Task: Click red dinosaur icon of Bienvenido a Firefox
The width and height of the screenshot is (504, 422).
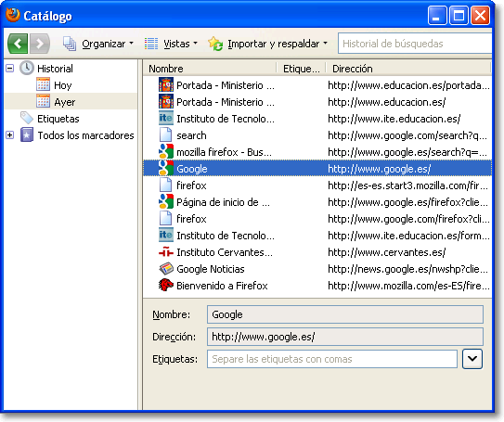Action: pyautogui.click(x=166, y=285)
